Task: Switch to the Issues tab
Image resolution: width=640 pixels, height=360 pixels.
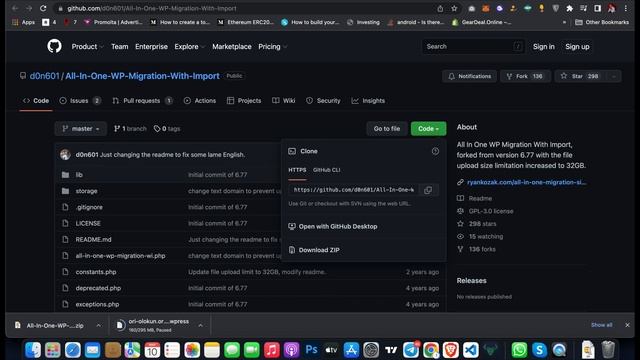Action: pyautogui.click(x=80, y=101)
